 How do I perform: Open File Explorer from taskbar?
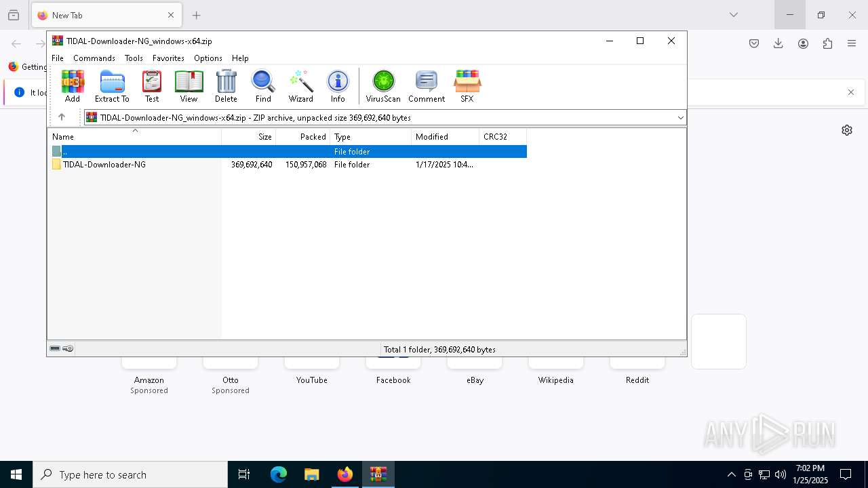tap(311, 474)
